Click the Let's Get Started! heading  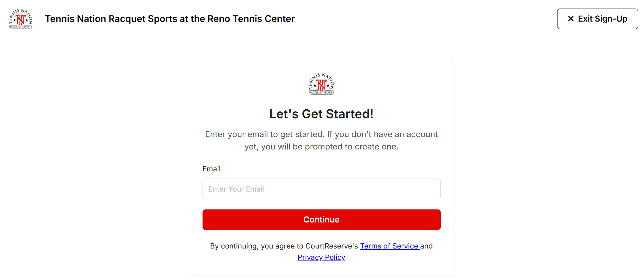pyautogui.click(x=321, y=114)
